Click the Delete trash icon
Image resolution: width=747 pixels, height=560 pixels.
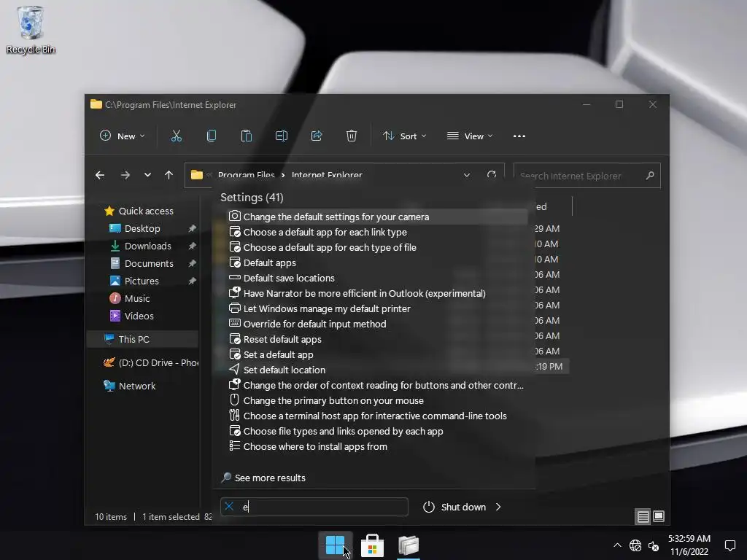351,136
